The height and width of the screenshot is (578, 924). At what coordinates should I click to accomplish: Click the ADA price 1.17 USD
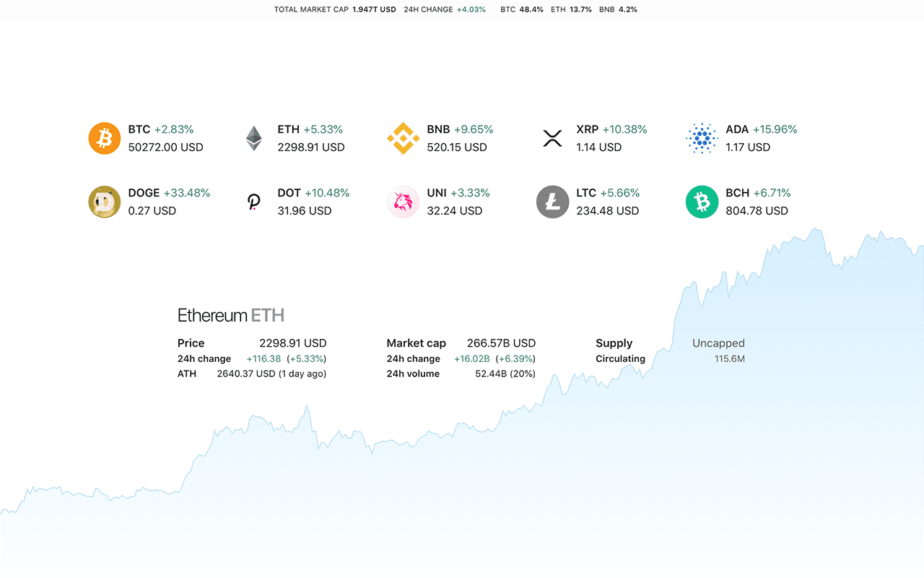pos(748,147)
